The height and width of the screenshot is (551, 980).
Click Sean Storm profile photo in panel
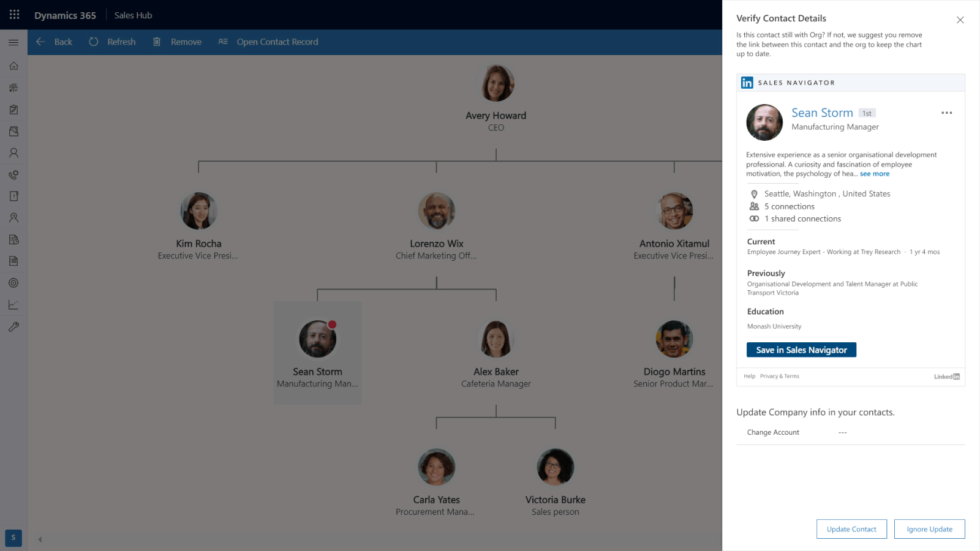[764, 122]
